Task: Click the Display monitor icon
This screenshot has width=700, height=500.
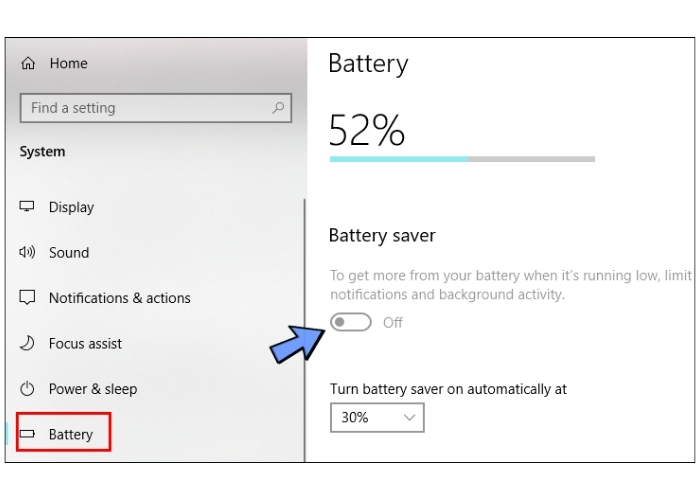Action: 28,207
